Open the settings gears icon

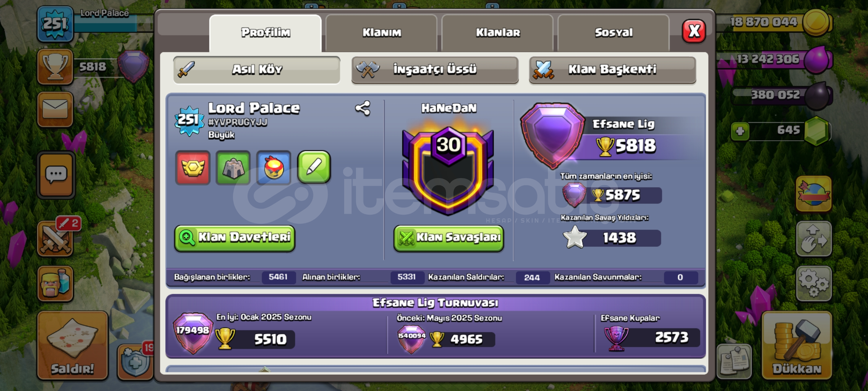coord(814,283)
